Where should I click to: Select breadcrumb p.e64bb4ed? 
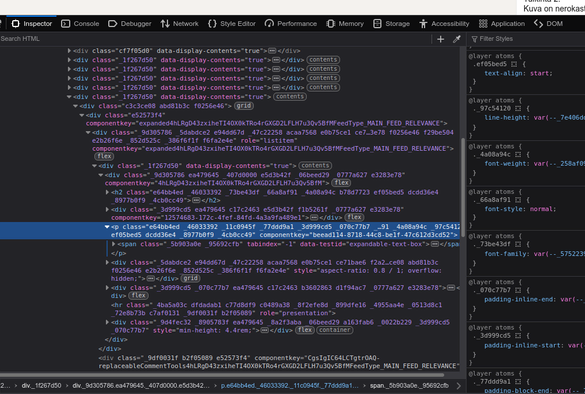coord(290,385)
